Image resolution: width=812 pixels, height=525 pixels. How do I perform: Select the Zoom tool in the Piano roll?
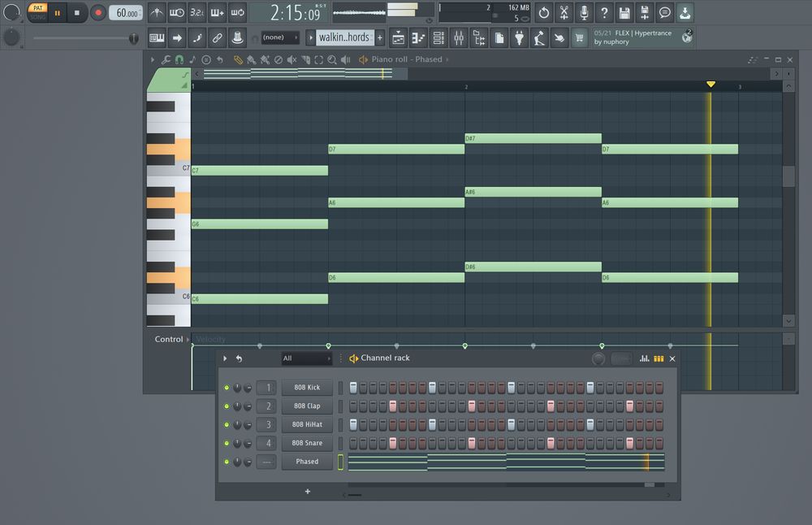tap(332, 59)
